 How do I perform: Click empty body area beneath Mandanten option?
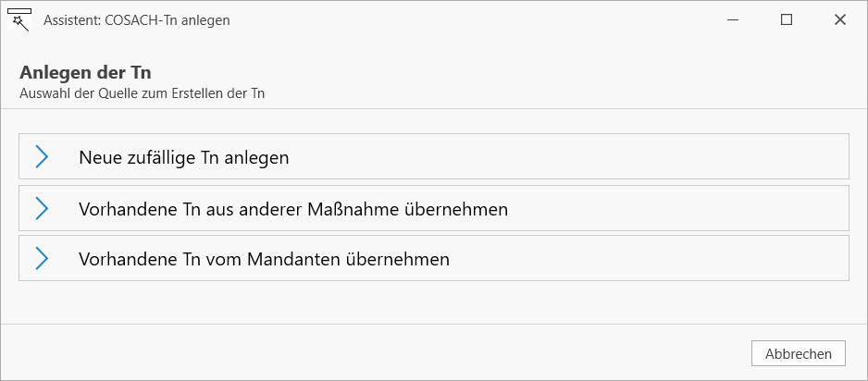click(433, 301)
